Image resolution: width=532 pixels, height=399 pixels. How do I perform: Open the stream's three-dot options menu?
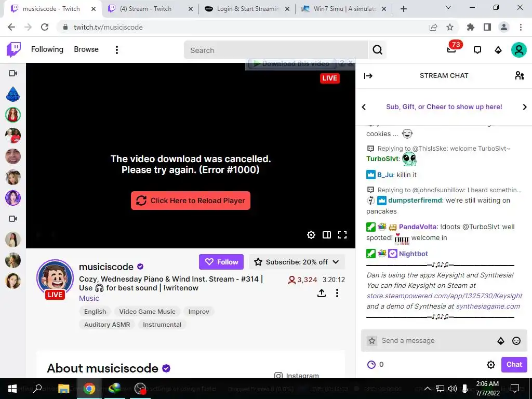tap(337, 293)
